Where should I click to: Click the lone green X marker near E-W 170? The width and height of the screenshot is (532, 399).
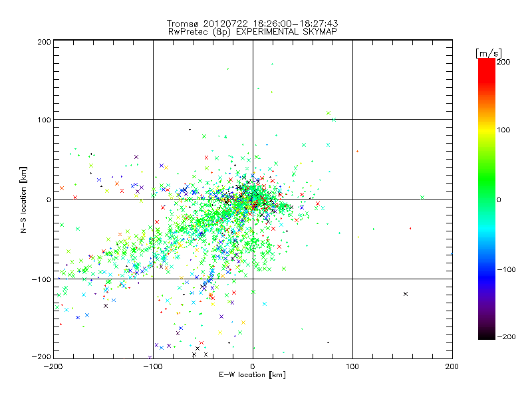tap(422, 198)
